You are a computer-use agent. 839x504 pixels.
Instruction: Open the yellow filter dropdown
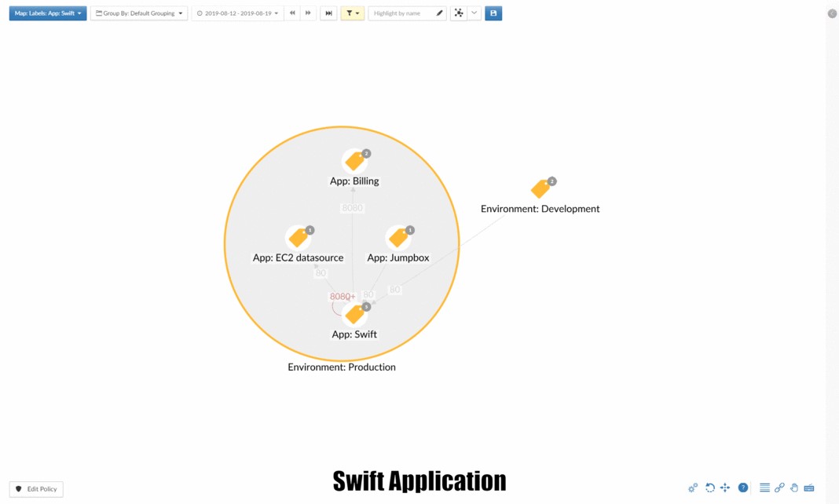352,13
